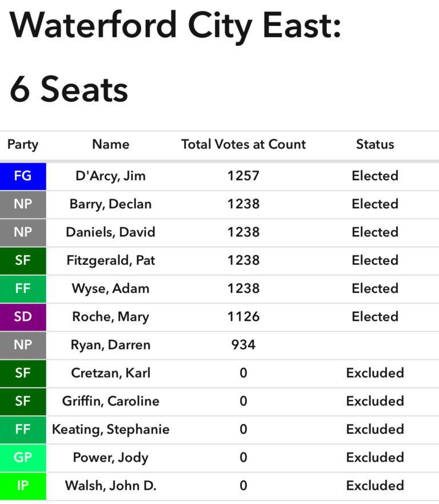Sort by the Name column header
Image resolution: width=439 pixels, height=504 pixels.
pyautogui.click(x=110, y=145)
